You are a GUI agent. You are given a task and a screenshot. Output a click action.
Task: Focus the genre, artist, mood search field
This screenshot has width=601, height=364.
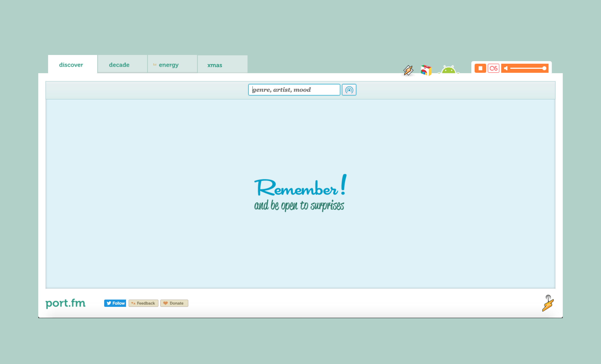coord(294,90)
